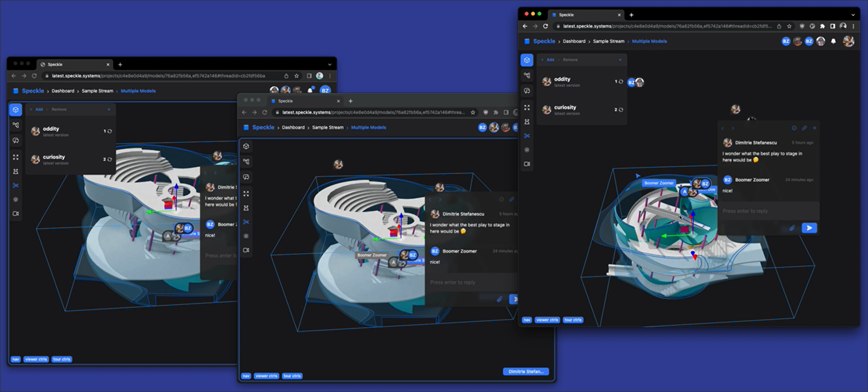Click Speckle logo link in middle window
Image resolution: width=868 pixels, height=392 pixels.
click(x=259, y=127)
